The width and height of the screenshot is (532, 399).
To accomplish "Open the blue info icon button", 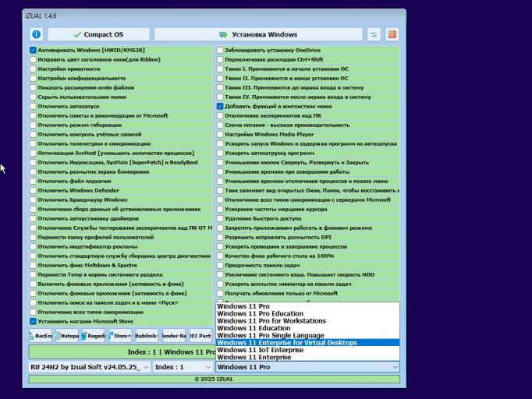I will [37, 34].
